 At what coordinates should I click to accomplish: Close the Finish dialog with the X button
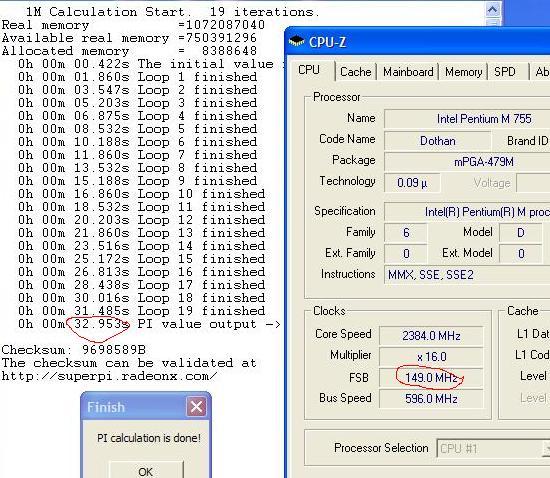tap(196, 407)
